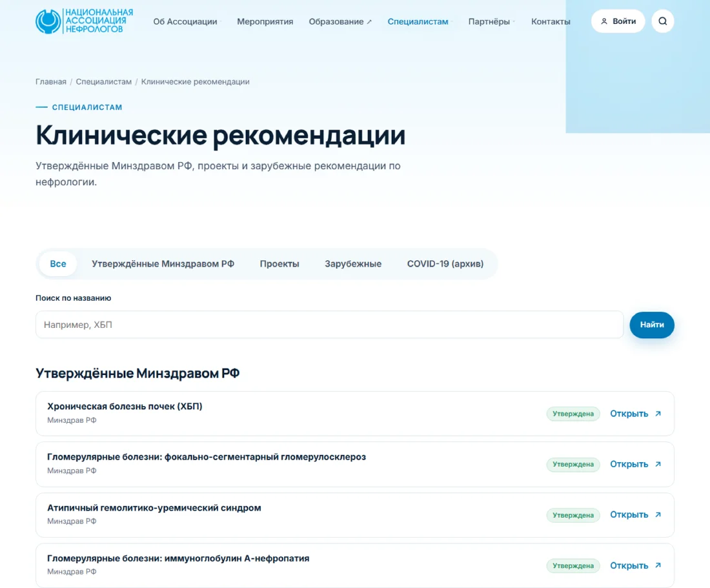This screenshot has height=588, width=710.
Task: Click the Войти login button
Action: 618,21
